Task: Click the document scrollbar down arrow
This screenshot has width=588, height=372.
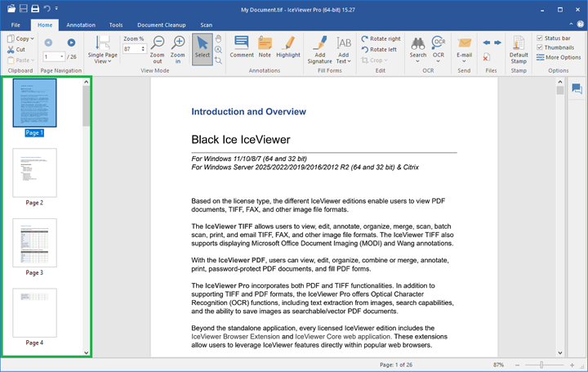Action: (560, 353)
